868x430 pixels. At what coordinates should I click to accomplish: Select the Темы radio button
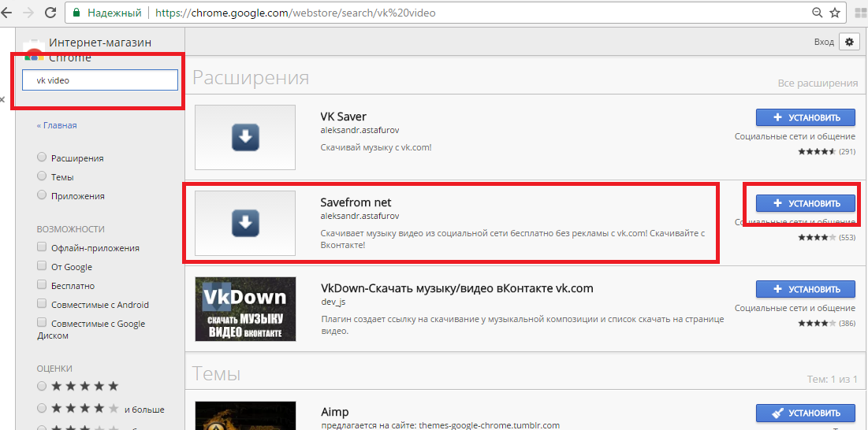click(x=42, y=176)
